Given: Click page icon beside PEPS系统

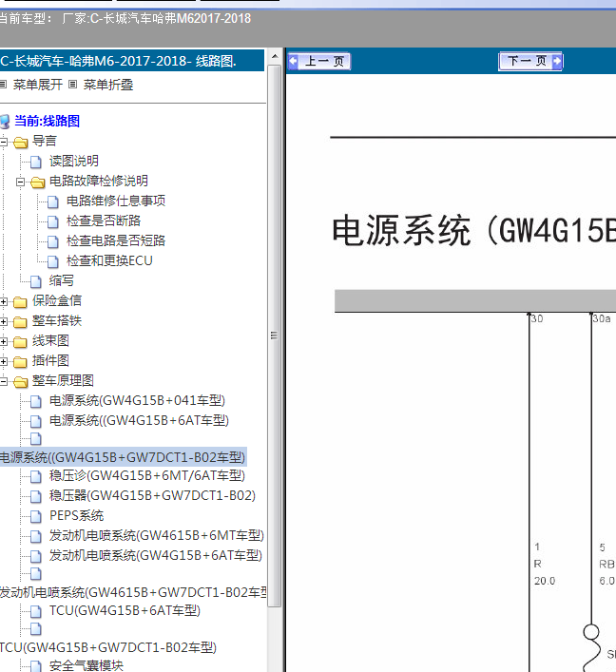Looking at the screenshot, I should tap(36, 516).
